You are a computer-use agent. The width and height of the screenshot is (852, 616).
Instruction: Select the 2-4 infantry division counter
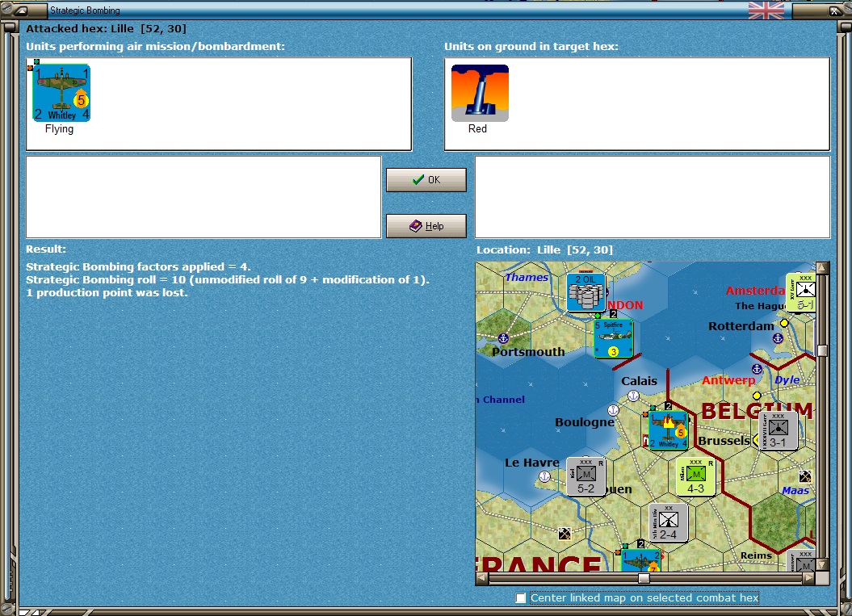[669, 522]
